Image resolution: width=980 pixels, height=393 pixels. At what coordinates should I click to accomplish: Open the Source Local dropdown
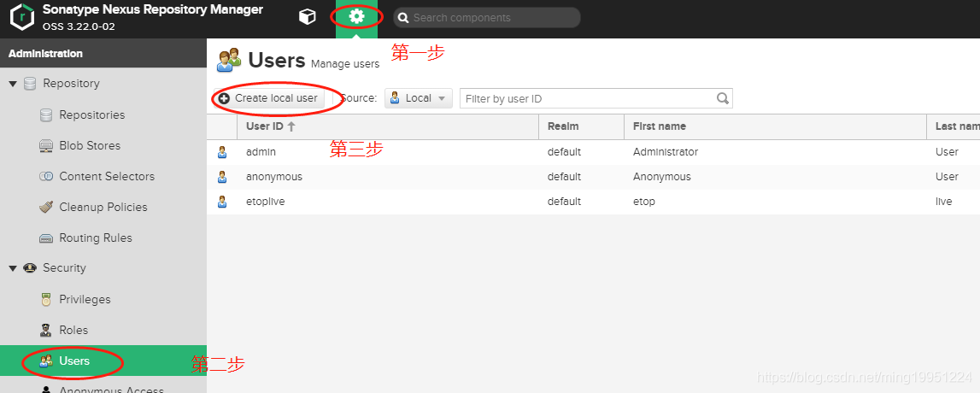(418, 98)
